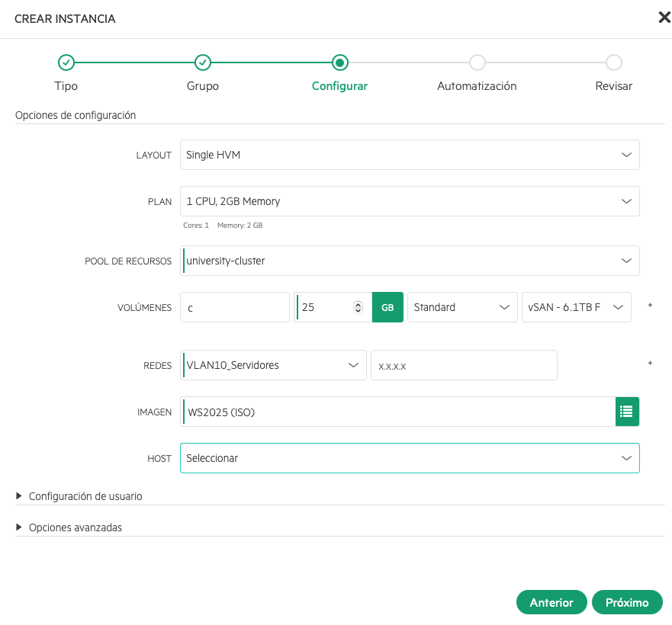This screenshot has height=625, width=672.
Task: Switch to the Revisar step
Action: (614, 62)
